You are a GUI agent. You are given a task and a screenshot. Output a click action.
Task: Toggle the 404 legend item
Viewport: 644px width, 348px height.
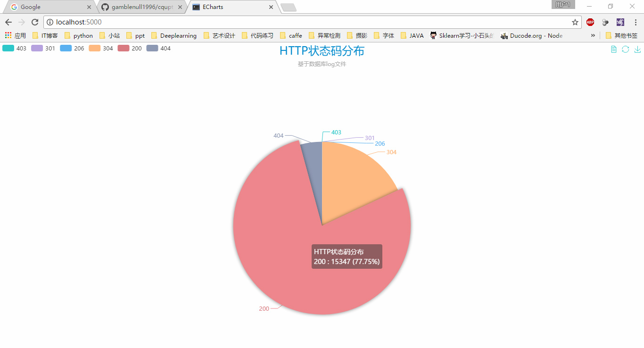coord(158,48)
